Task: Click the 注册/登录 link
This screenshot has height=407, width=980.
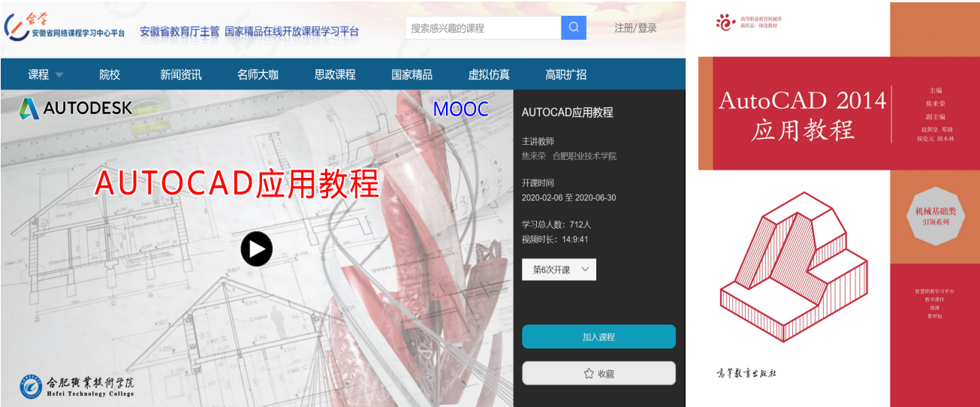Action: 635,28
